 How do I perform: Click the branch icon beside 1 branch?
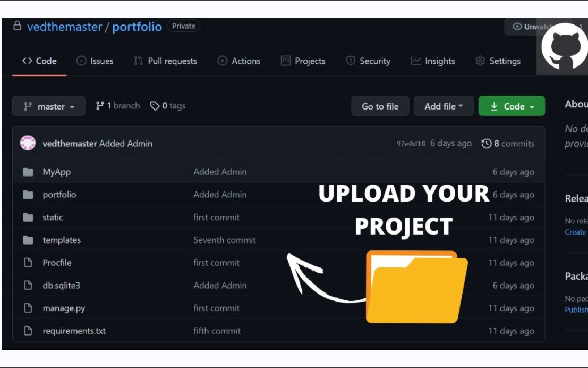[x=100, y=106]
